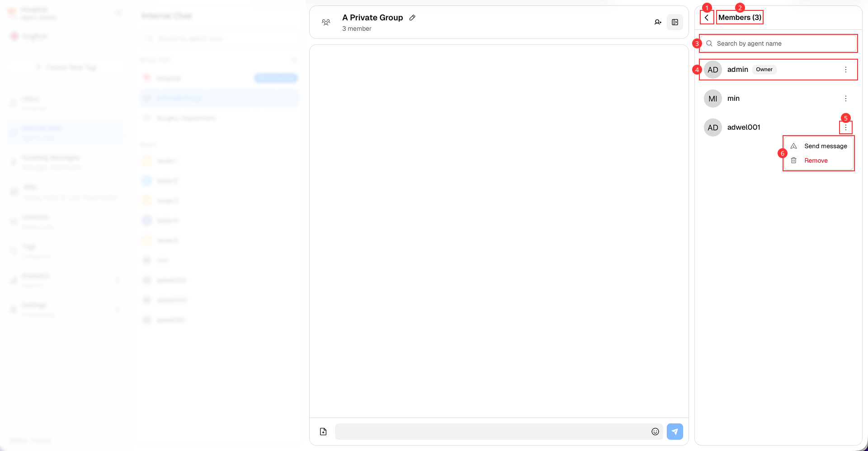Click the Owner badge next to admin
This screenshot has width=868, height=451.
click(x=764, y=70)
